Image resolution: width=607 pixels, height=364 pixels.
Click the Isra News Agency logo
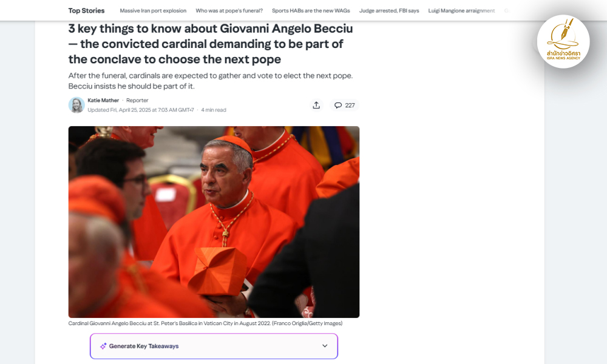click(563, 41)
